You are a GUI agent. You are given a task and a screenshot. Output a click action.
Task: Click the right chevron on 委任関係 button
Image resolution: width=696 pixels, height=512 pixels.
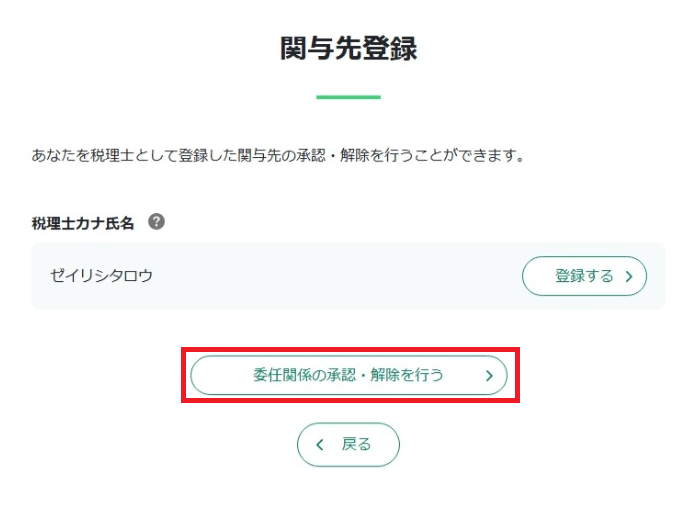click(x=489, y=376)
